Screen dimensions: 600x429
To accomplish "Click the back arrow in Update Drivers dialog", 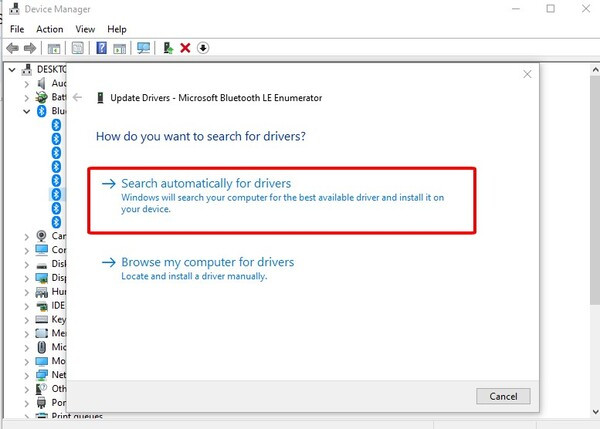I will pos(77,98).
